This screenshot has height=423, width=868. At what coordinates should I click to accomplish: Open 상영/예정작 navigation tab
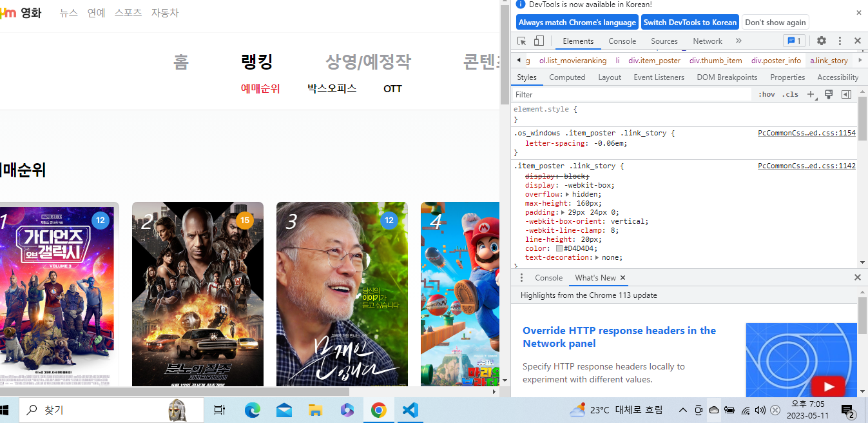coord(368,62)
